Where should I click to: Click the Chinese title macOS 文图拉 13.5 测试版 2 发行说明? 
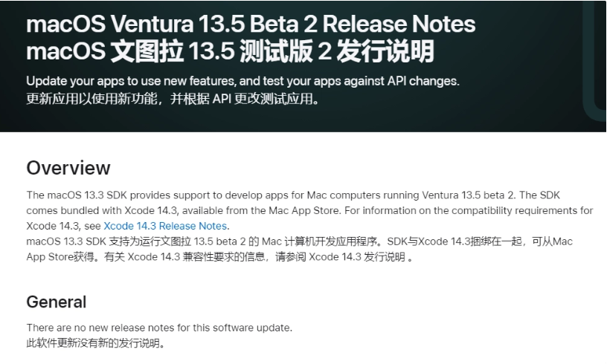(230, 51)
